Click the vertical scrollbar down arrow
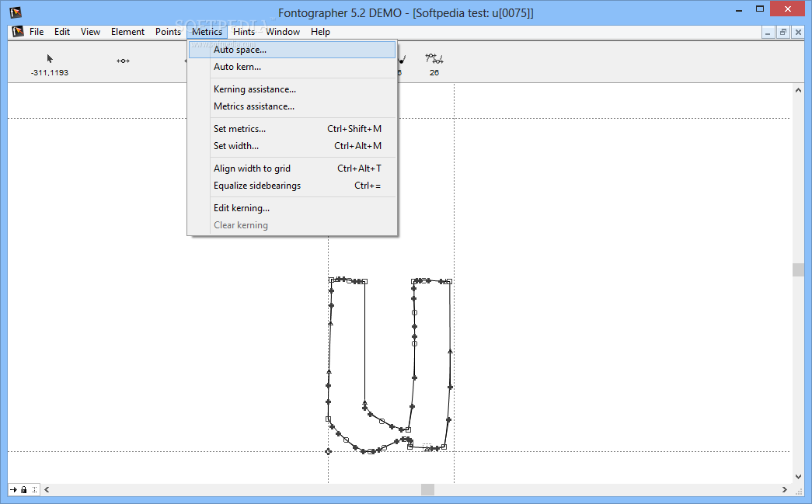 pyautogui.click(x=798, y=477)
